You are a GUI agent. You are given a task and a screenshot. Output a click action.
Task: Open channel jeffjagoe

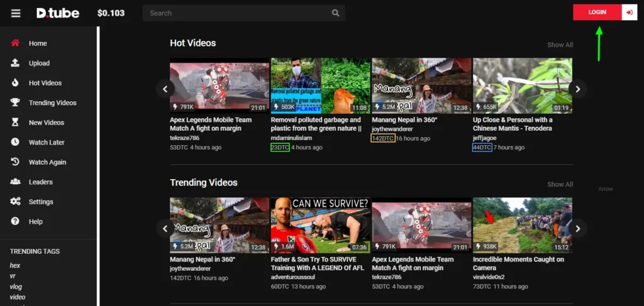tap(485, 138)
